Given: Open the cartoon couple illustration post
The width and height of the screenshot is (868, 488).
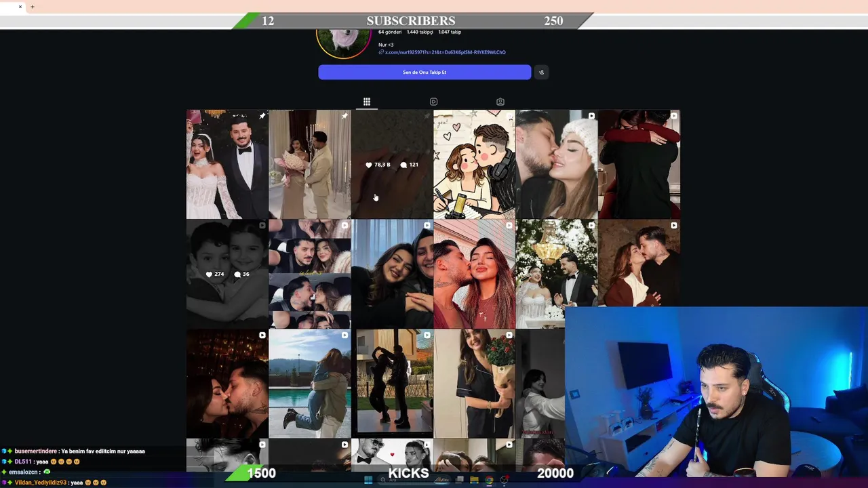Looking at the screenshot, I should pyautogui.click(x=474, y=164).
